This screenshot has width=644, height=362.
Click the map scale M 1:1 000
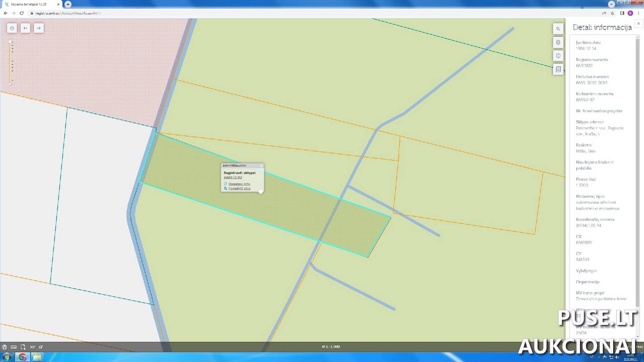click(331, 347)
